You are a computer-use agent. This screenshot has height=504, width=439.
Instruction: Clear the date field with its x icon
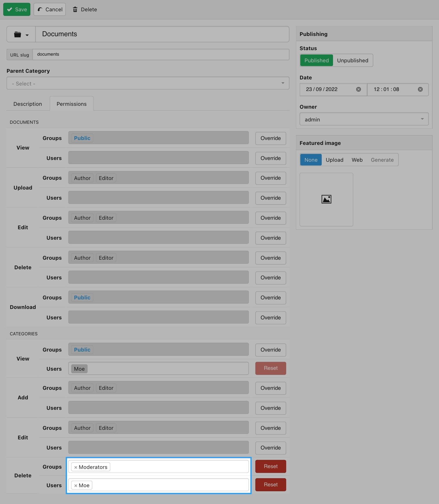[x=358, y=89]
